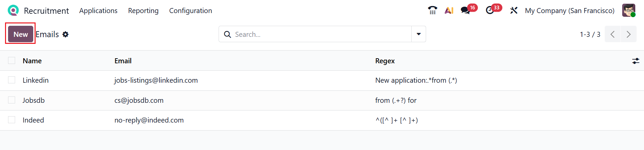Open the VoIP phone icon
Screen dimensions: 644x150
tap(432, 10)
